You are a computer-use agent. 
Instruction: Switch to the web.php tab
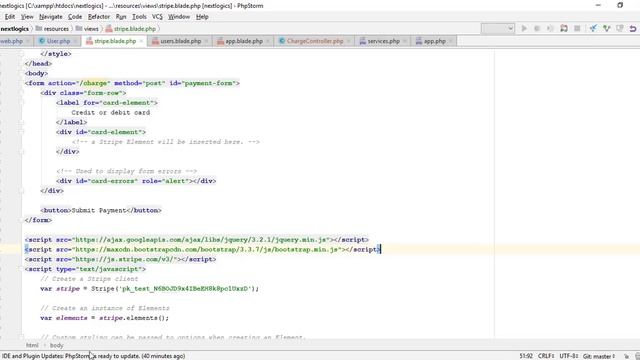tap(11, 41)
